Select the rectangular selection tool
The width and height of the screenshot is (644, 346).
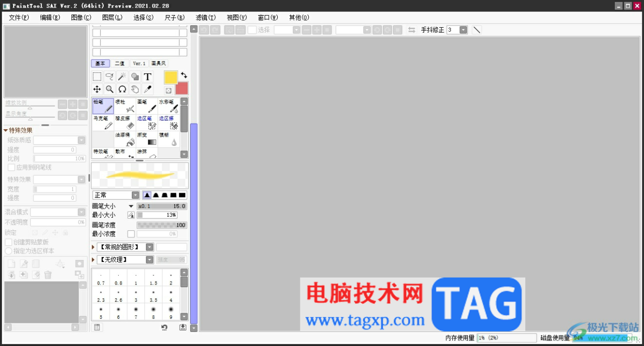pos(97,76)
